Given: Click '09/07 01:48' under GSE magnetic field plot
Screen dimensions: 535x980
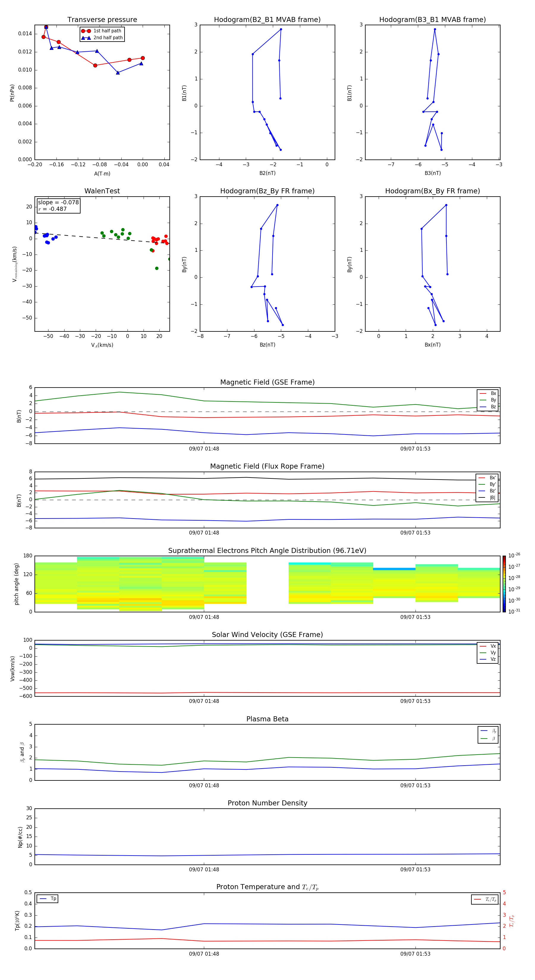Looking at the screenshot, I should click(204, 449).
